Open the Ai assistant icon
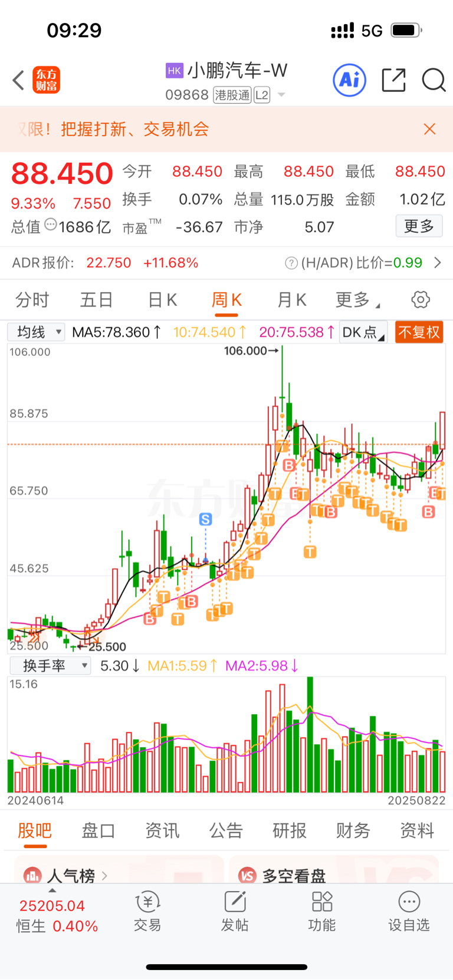The height and width of the screenshot is (980, 453). pos(350,80)
